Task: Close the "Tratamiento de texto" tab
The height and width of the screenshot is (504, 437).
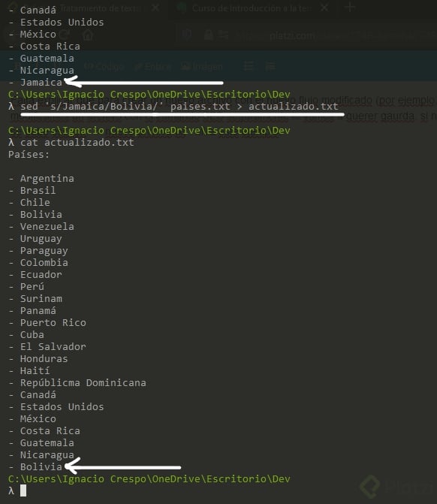Action: [x=155, y=8]
